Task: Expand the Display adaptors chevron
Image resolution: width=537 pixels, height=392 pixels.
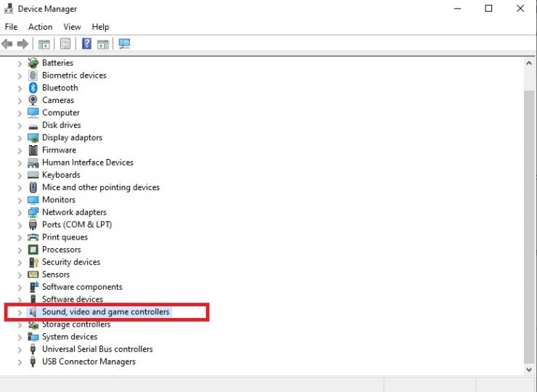Action: point(20,138)
